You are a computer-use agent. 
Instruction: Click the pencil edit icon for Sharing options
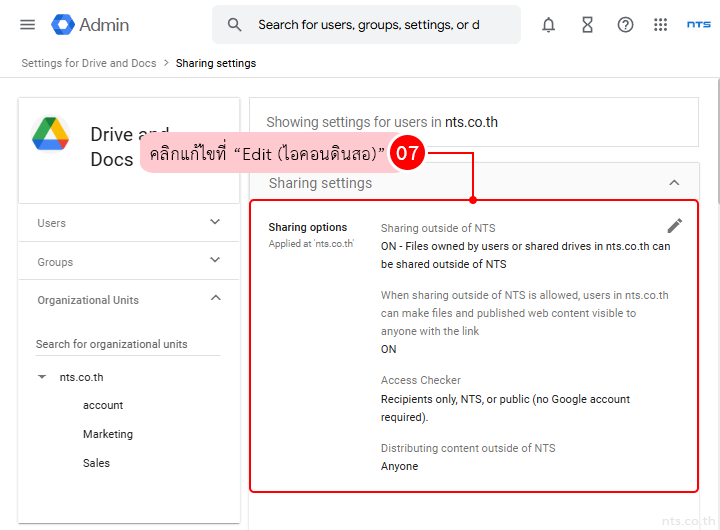(675, 226)
